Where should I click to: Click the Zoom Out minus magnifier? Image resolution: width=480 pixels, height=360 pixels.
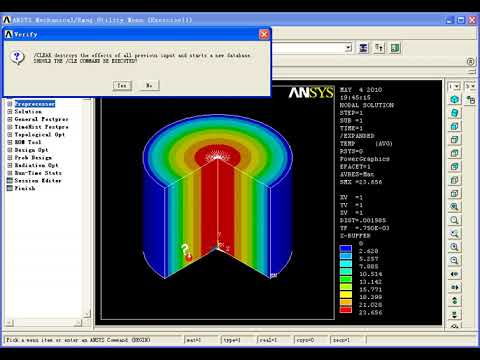(454, 260)
